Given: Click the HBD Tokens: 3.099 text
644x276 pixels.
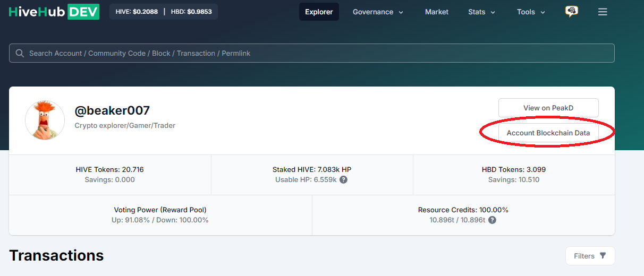Looking at the screenshot, I should tap(514, 170).
